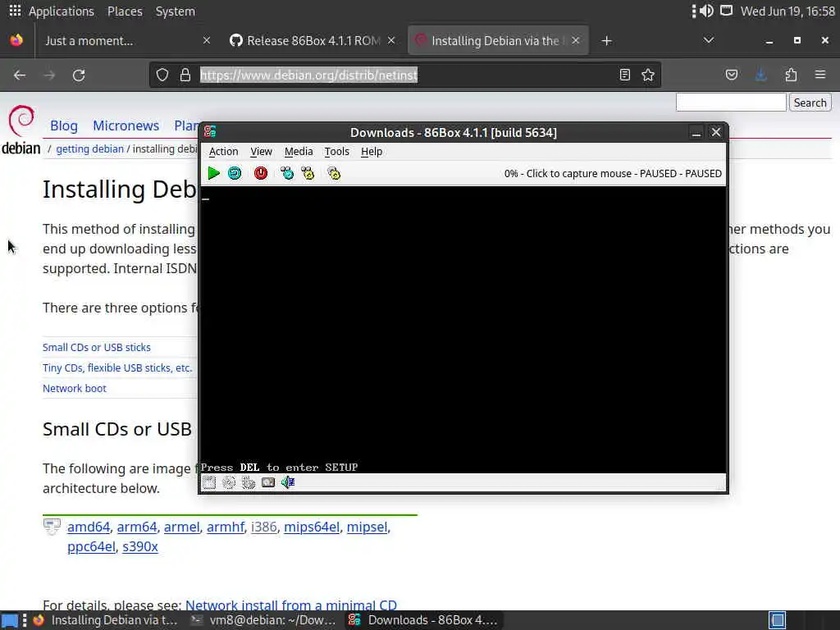Image resolution: width=840 pixels, height=630 pixels.
Task: Click the hard disk icon in 86Box status bar
Action: [249, 482]
